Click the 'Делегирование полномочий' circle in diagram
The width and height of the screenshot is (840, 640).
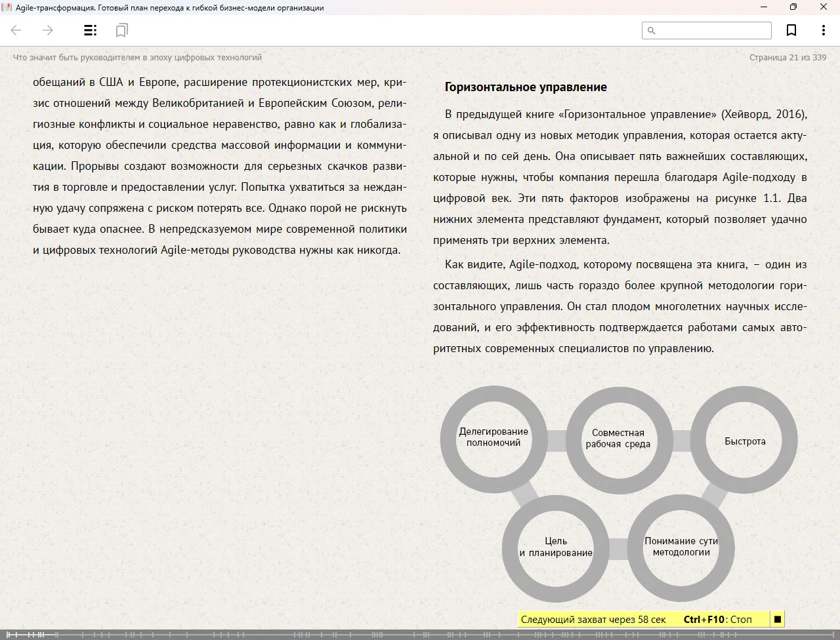coord(493,437)
